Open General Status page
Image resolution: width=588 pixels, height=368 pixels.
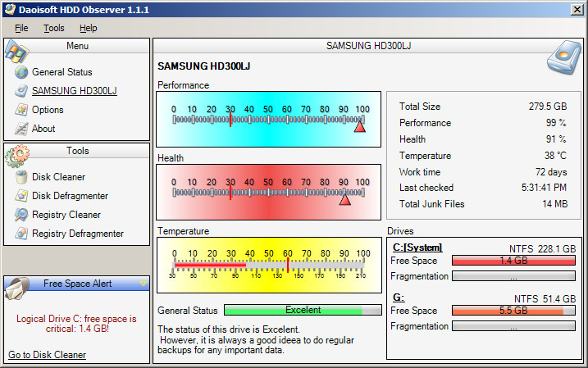tap(62, 72)
